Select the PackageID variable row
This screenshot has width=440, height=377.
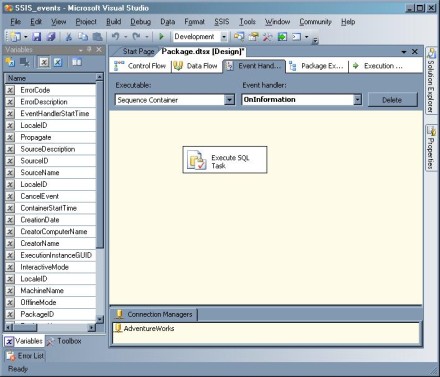point(50,314)
